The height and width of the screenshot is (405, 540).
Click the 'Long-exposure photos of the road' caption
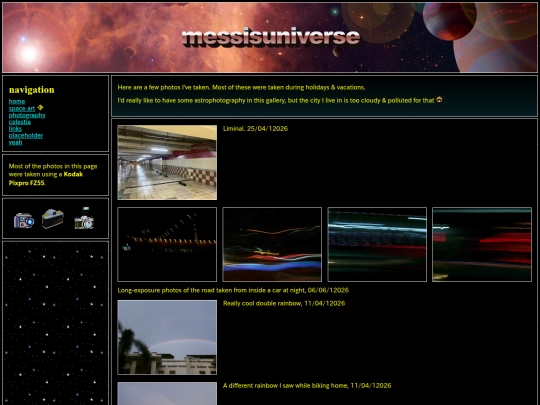(233, 290)
